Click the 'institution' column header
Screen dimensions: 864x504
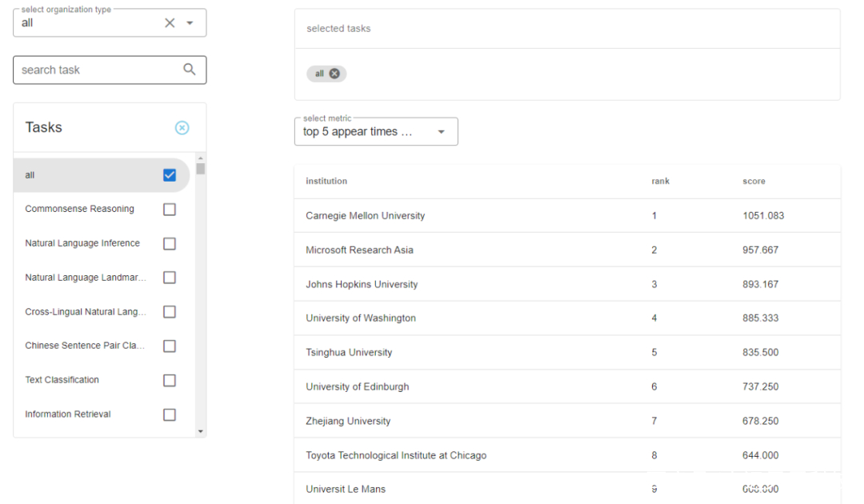[326, 182]
